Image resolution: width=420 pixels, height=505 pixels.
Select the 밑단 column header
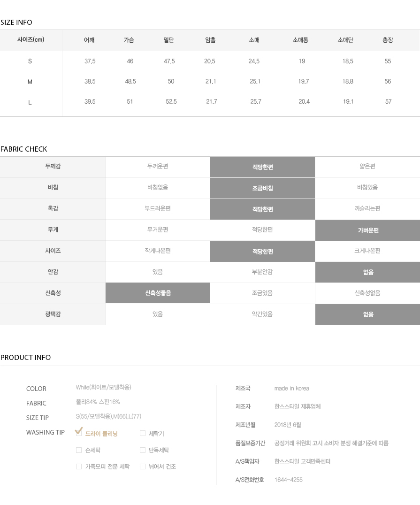pos(169,40)
